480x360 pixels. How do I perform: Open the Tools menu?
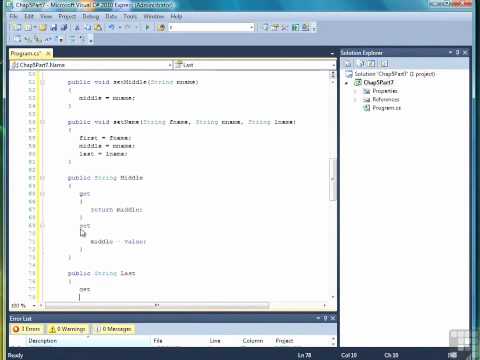pyautogui.click(x=130, y=16)
